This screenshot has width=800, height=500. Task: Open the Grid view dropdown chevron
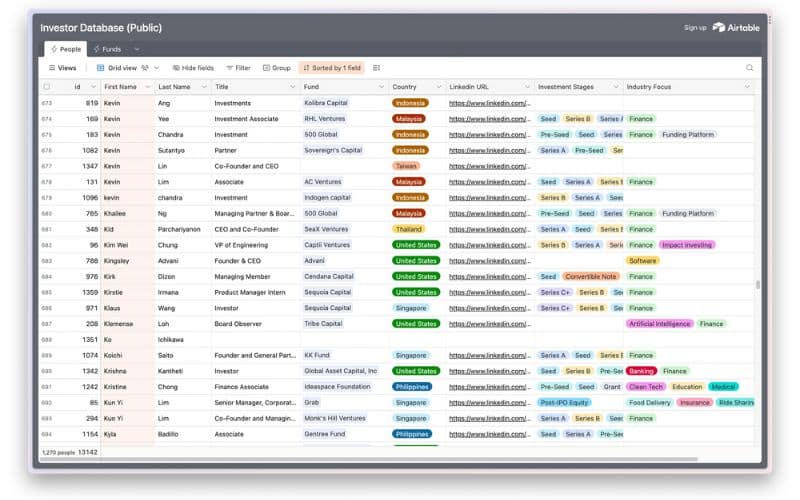156,68
